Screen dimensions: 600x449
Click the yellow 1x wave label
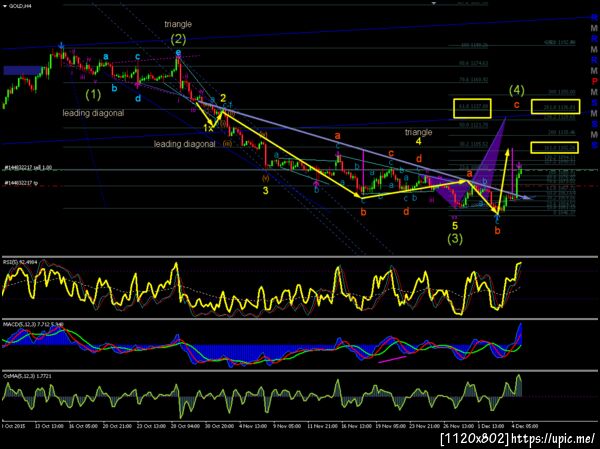[x=208, y=128]
